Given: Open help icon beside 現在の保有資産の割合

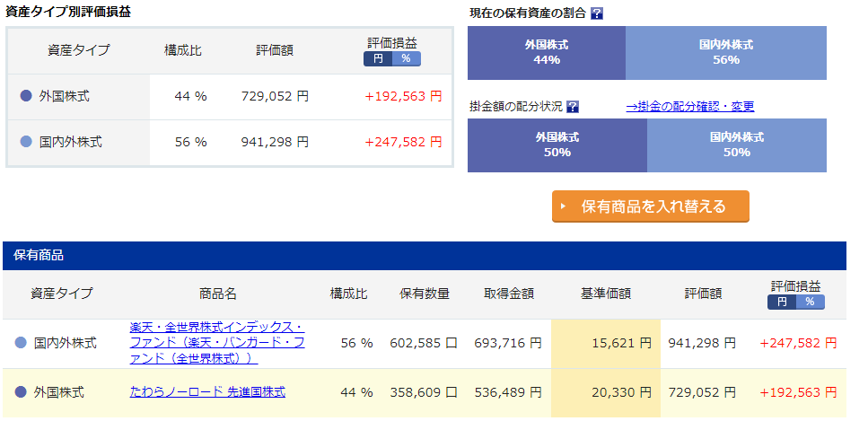Looking at the screenshot, I should tap(597, 13).
